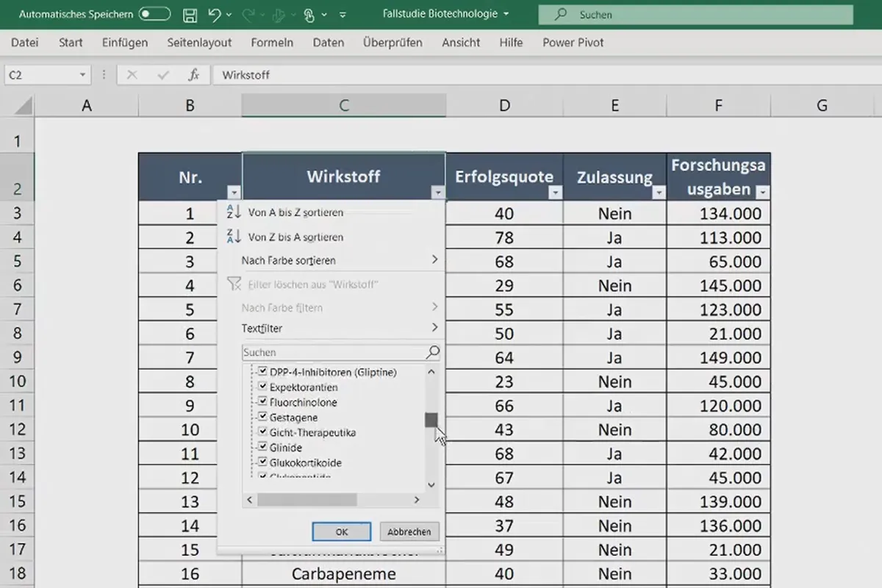882x588 pixels.
Task: Uncheck the Gestagene checkbox
Action: (263, 417)
